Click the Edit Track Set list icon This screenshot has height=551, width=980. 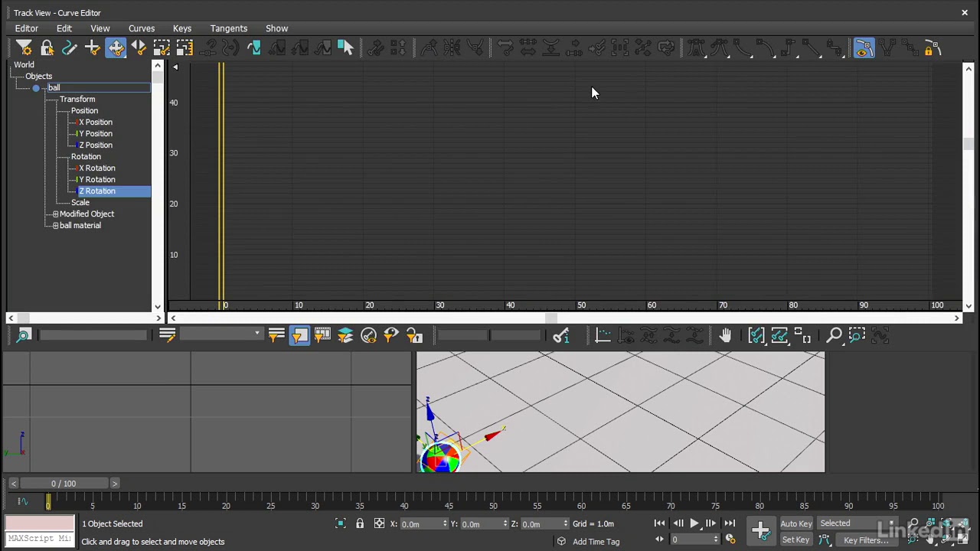point(167,335)
